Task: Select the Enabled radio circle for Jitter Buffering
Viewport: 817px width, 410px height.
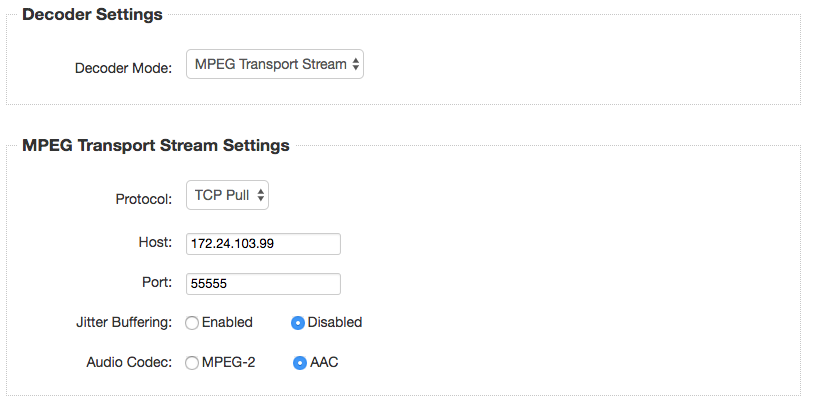Action: (191, 323)
